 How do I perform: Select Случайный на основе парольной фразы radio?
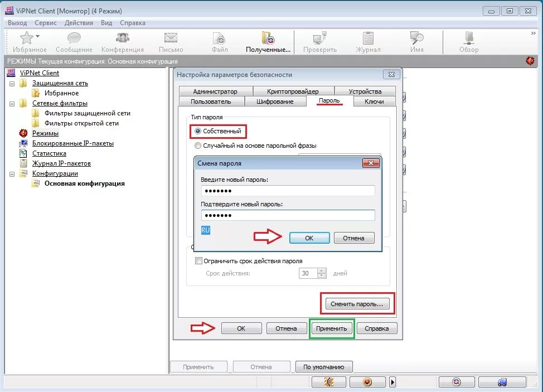(x=198, y=146)
